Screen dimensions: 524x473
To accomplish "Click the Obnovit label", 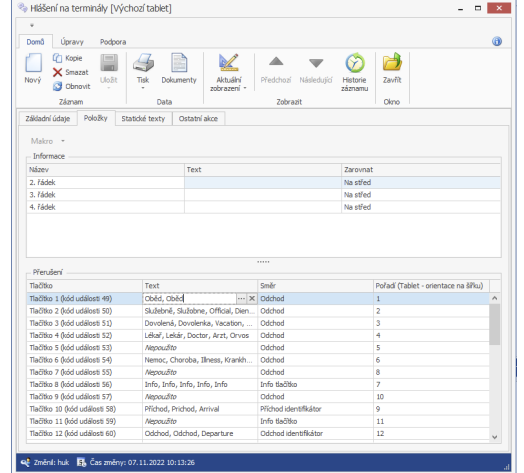I will (78, 86).
